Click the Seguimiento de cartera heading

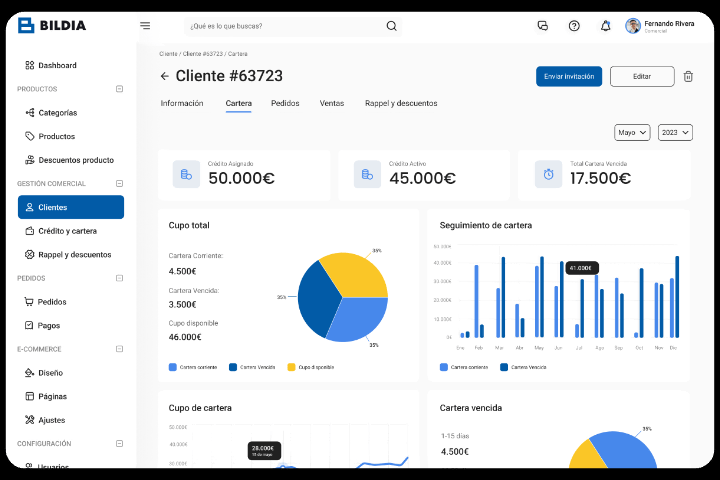[x=486, y=225]
